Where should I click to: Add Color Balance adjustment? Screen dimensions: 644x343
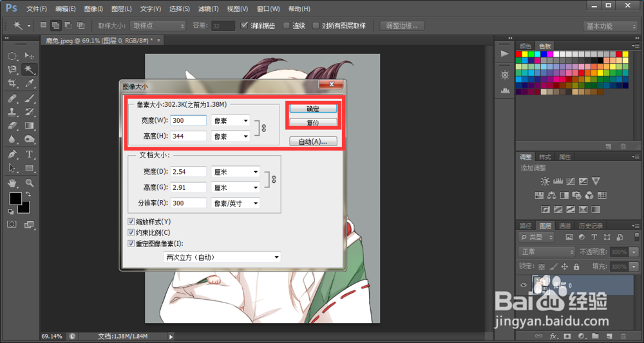click(x=552, y=195)
